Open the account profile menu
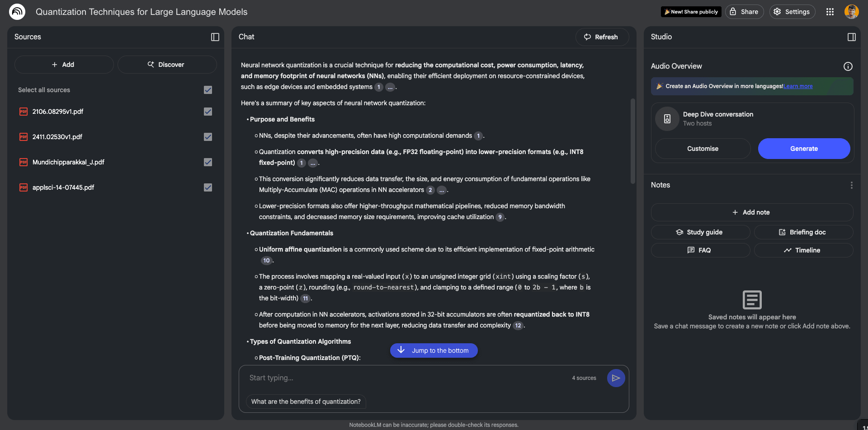Image resolution: width=868 pixels, height=430 pixels. pos(852,12)
